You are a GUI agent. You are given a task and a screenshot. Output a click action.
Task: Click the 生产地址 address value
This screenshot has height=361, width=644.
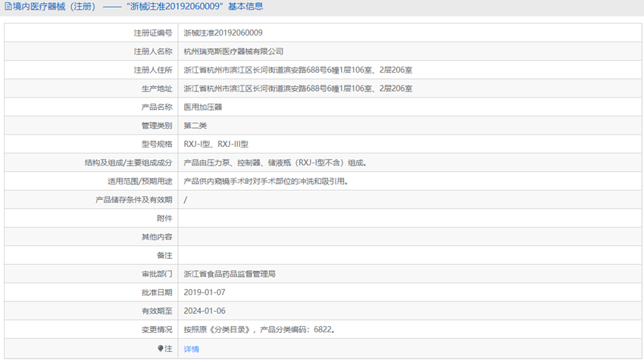pyautogui.click(x=298, y=89)
